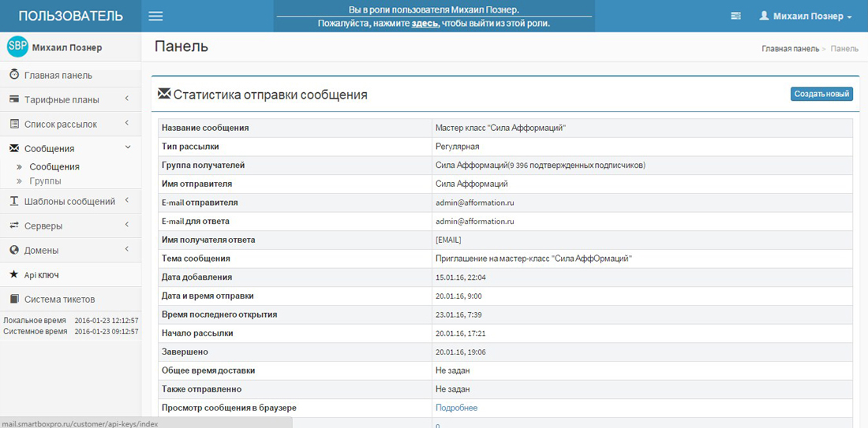
Task: Click Не задан in Общее время доставки row
Action: coord(453,370)
